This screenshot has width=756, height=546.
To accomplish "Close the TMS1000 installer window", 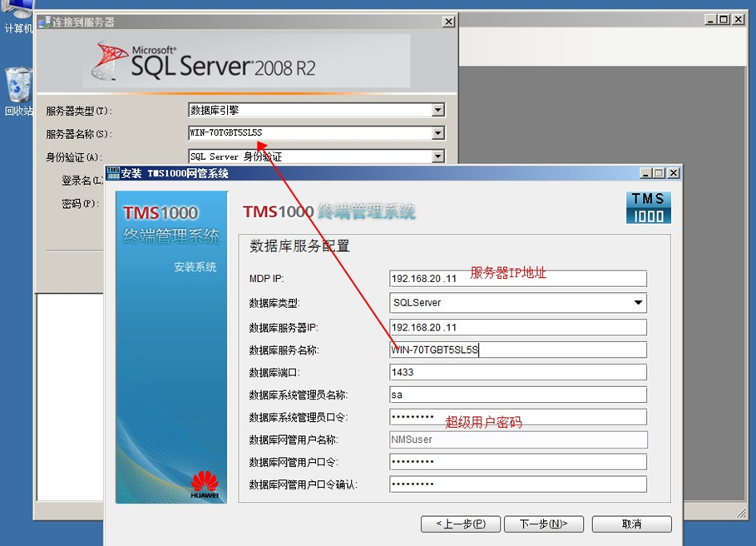I will point(674,172).
